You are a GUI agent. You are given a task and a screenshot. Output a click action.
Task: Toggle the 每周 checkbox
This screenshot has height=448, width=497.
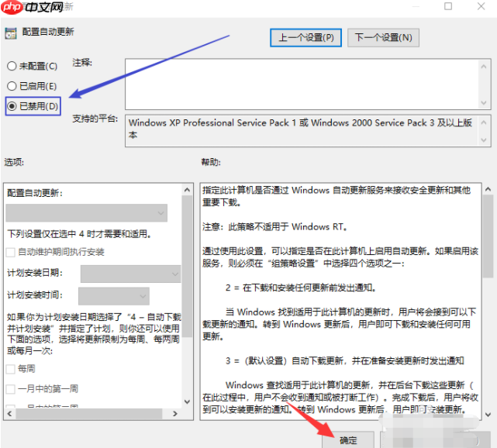pos(10,369)
